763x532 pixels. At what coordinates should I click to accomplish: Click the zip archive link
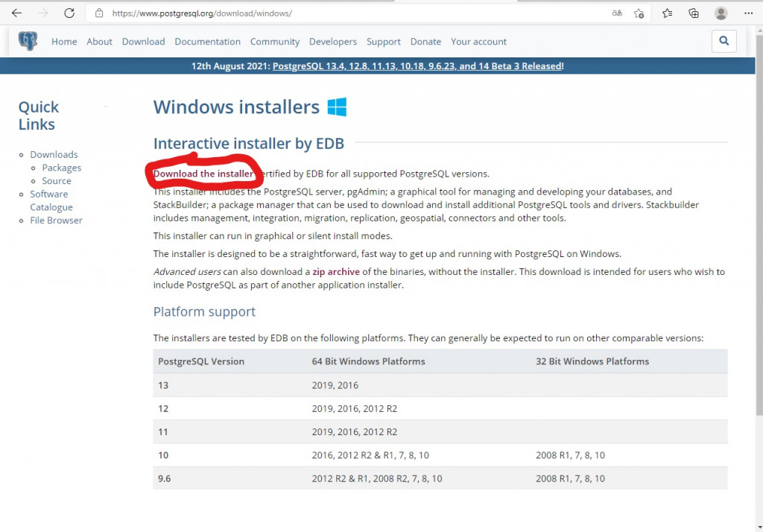[336, 272]
